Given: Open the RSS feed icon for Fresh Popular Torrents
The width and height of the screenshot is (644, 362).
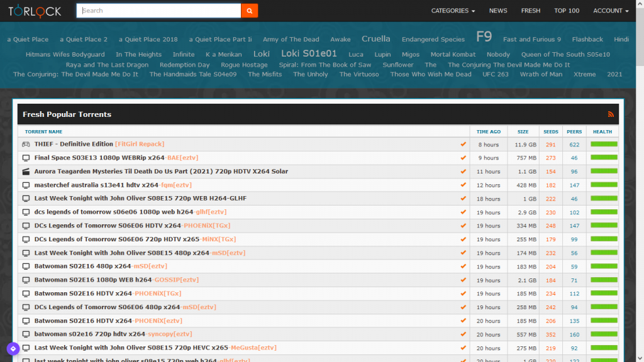Looking at the screenshot, I should 611,114.
